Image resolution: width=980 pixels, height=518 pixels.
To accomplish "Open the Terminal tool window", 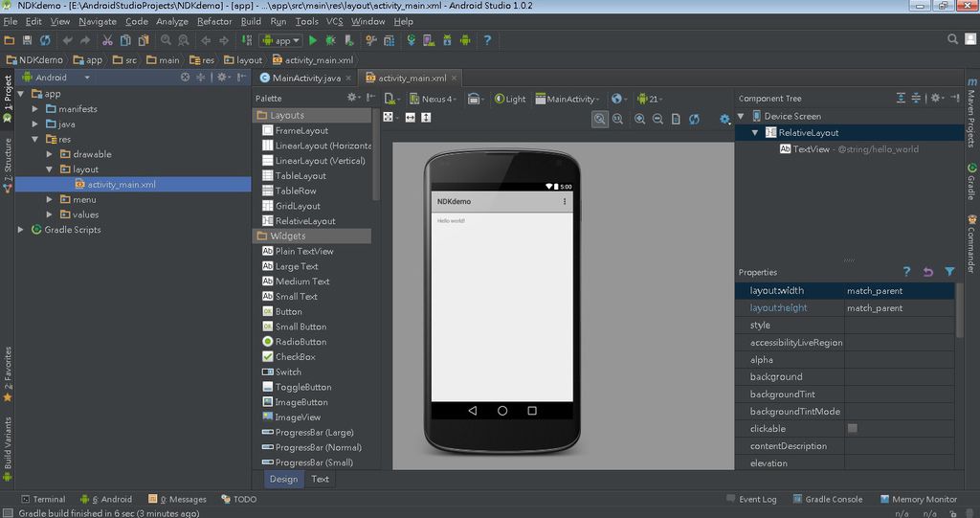I will tap(43, 499).
